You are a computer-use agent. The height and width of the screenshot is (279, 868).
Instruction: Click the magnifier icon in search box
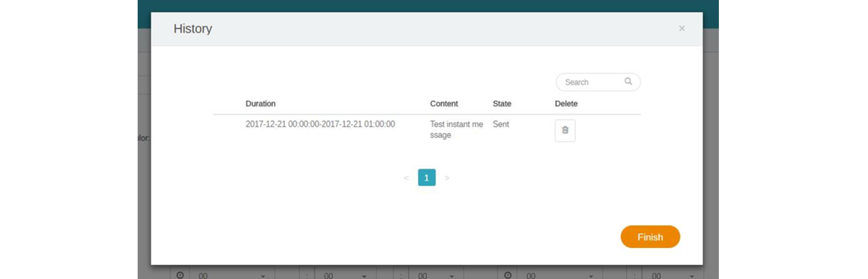point(628,82)
